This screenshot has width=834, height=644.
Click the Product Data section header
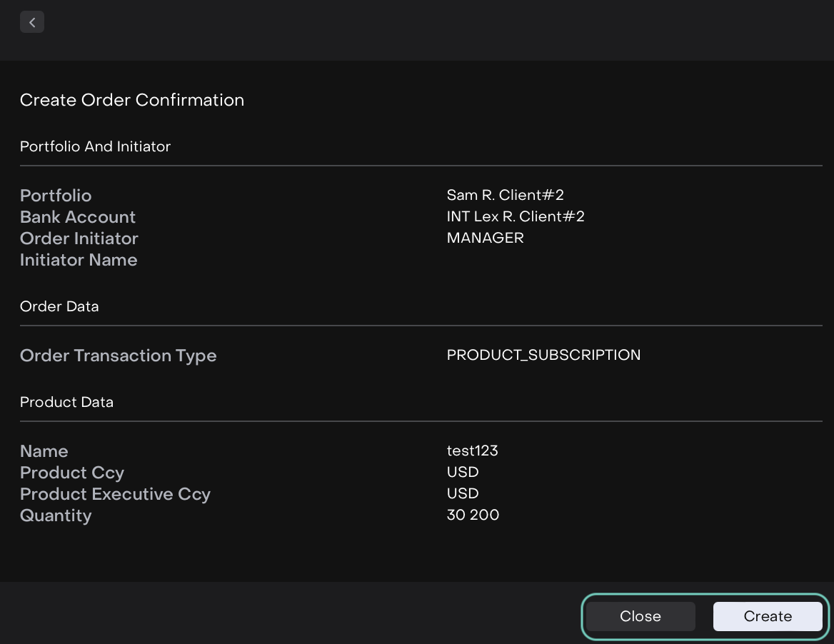point(66,402)
